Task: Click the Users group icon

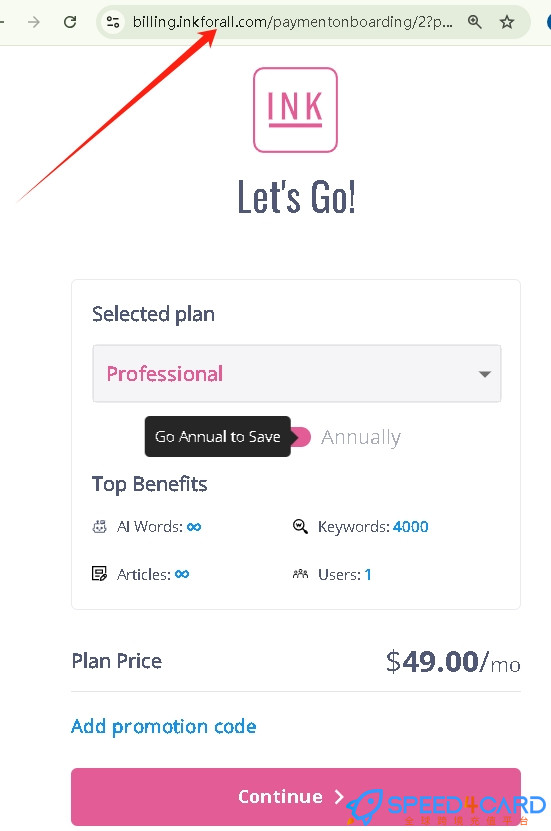Action: tap(300, 574)
